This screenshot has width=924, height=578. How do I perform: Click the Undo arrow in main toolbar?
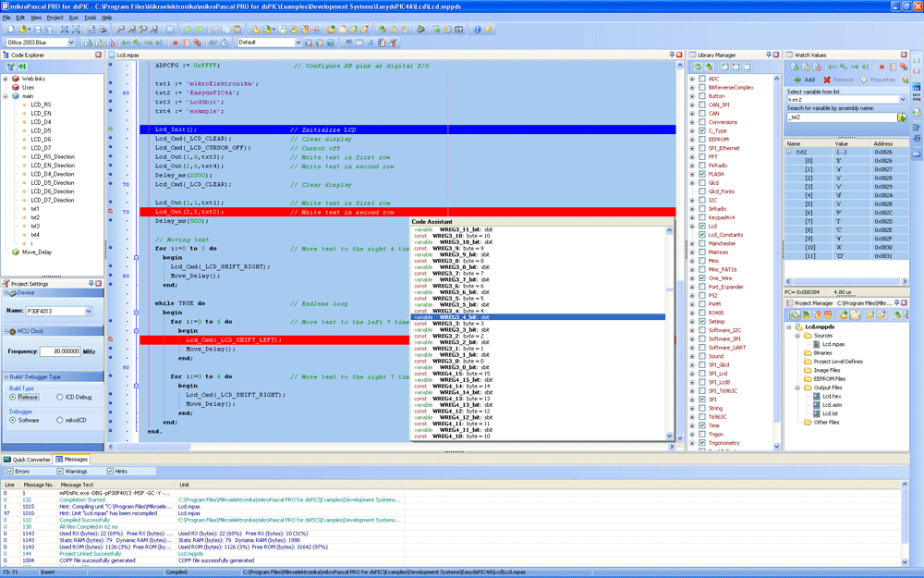(x=188, y=29)
